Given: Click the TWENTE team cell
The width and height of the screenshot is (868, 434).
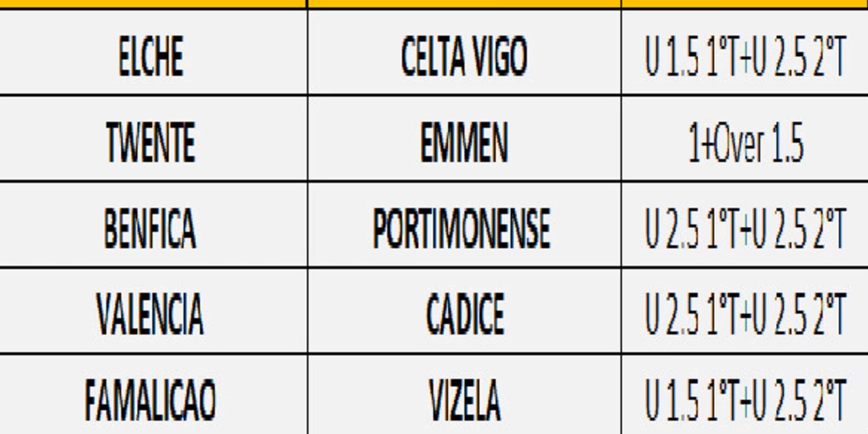Looking at the screenshot, I should 151,142.
